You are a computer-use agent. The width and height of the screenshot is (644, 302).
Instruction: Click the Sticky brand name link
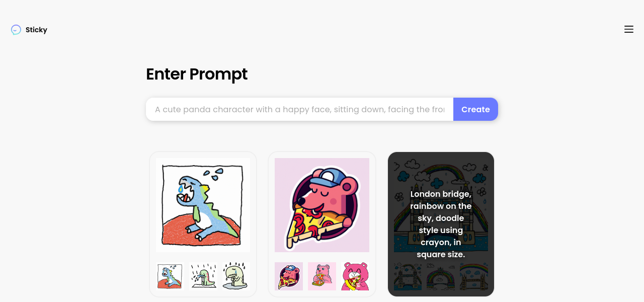[36, 30]
